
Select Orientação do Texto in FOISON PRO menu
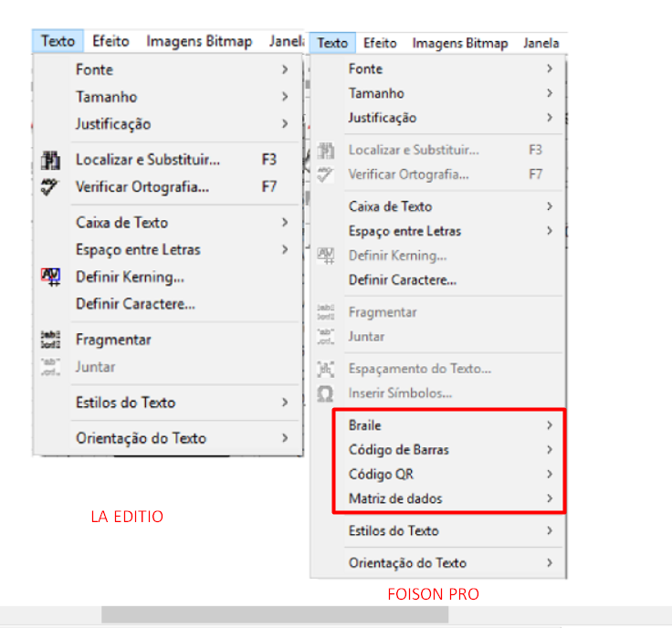[437, 563]
